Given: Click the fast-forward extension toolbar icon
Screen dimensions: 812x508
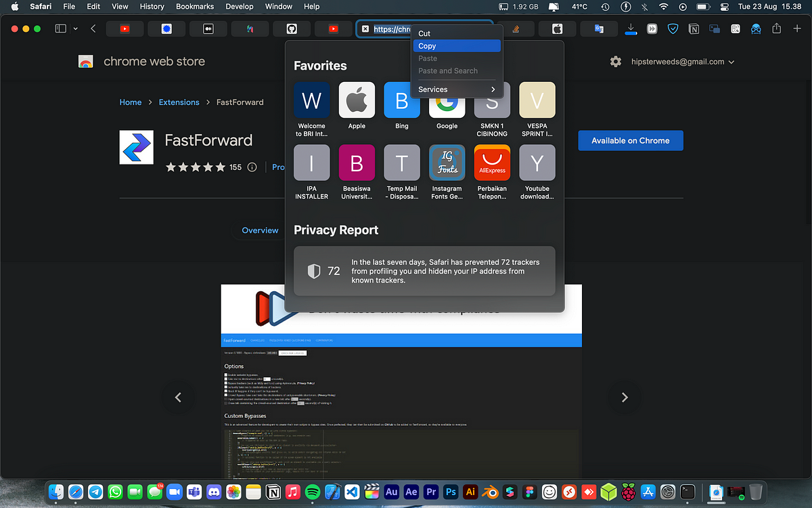Looking at the screenshot, I should [x=652, y=28].
